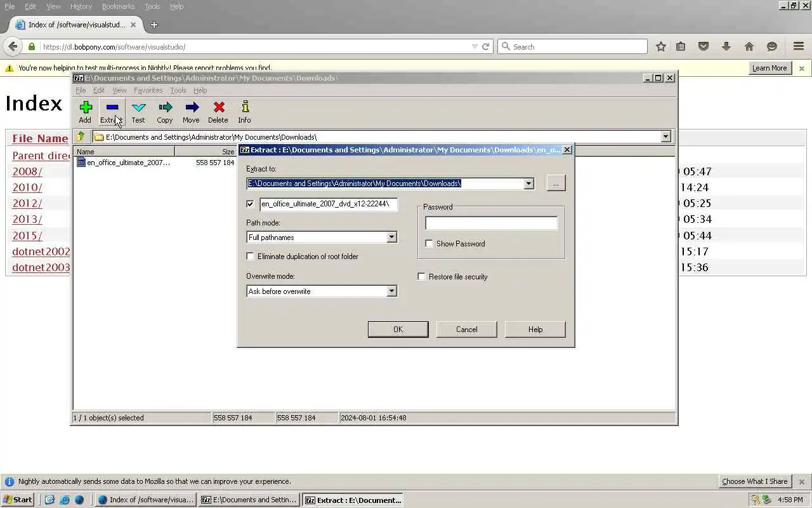Go to the Firefox home page icon
812x508 pixels.
(x=749, y=46)
